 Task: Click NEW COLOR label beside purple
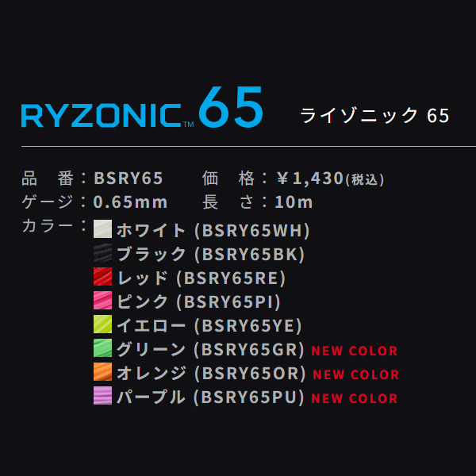(x=355, y=399)
